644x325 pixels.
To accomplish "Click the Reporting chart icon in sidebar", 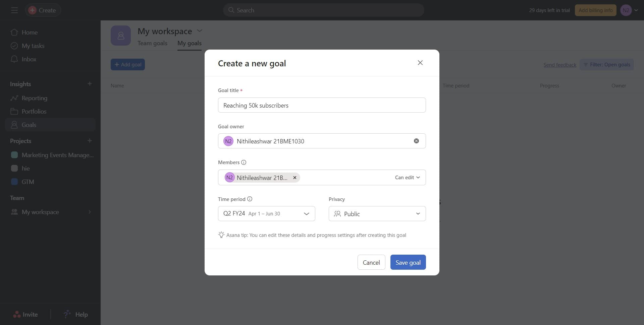I will click(14, 98).
